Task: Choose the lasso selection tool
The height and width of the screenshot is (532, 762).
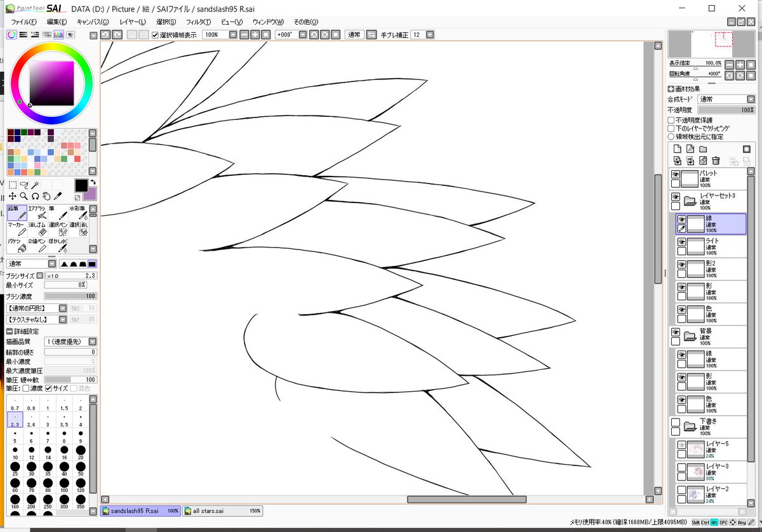Action: [x=24, y=185]
